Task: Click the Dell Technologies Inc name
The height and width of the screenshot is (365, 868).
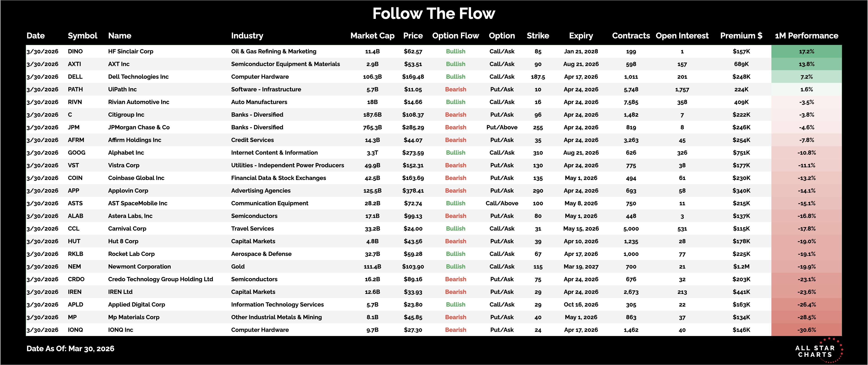Action: [x=138, y=77]
